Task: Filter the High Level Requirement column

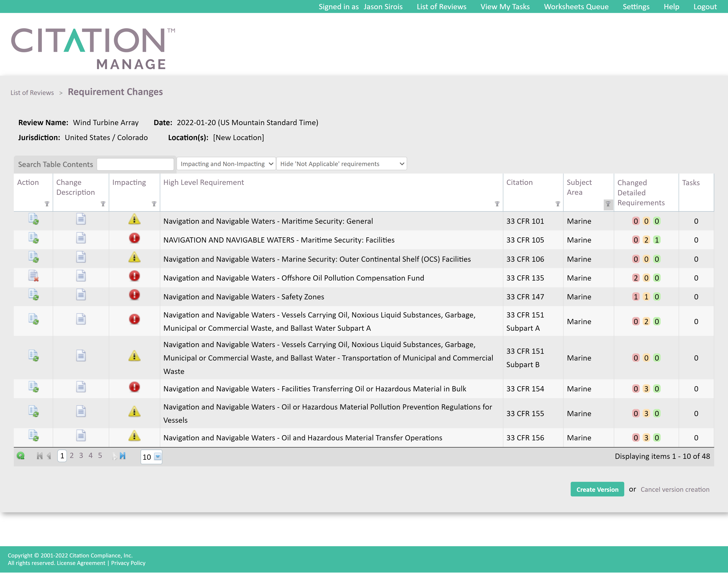Action: point(497,204)
